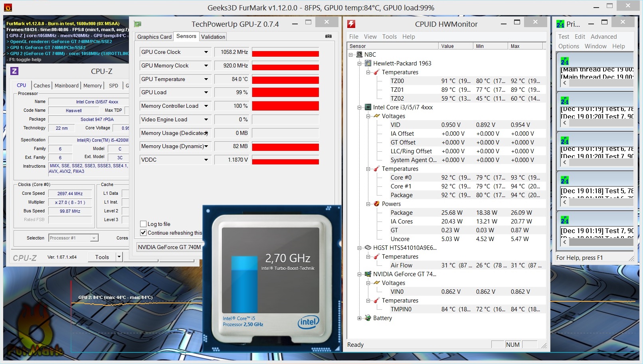Open the VDDC sensor dropdown
Viewport: 643px width, 364px height.
pos(206,160)
